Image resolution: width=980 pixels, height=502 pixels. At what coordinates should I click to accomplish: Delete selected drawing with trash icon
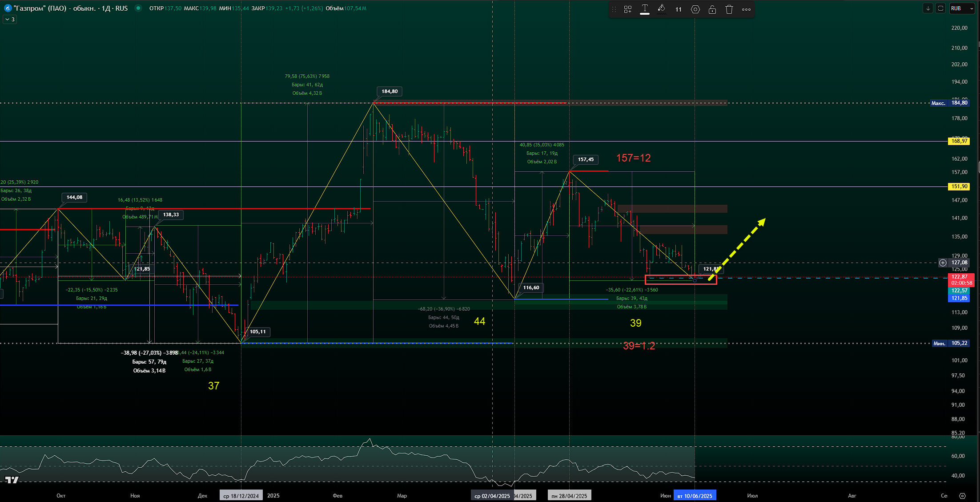click(x=729, y=9)
